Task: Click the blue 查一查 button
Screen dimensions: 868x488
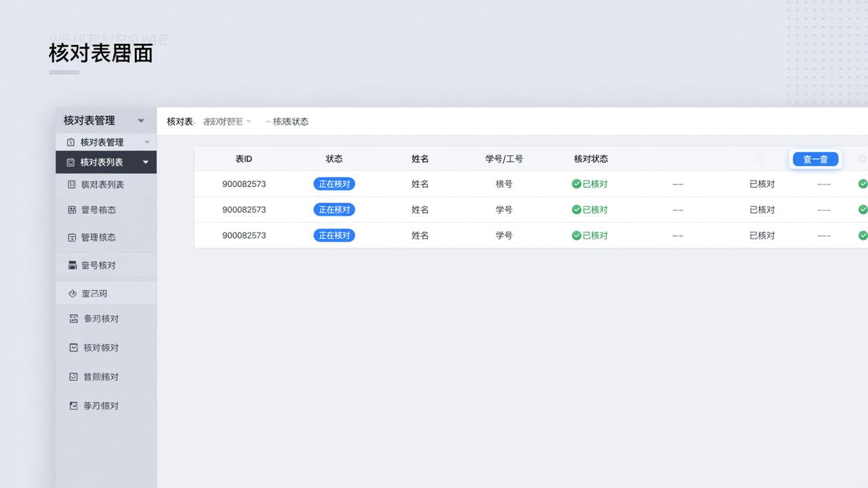Action: pyautogui.click(x=815, y=159)
